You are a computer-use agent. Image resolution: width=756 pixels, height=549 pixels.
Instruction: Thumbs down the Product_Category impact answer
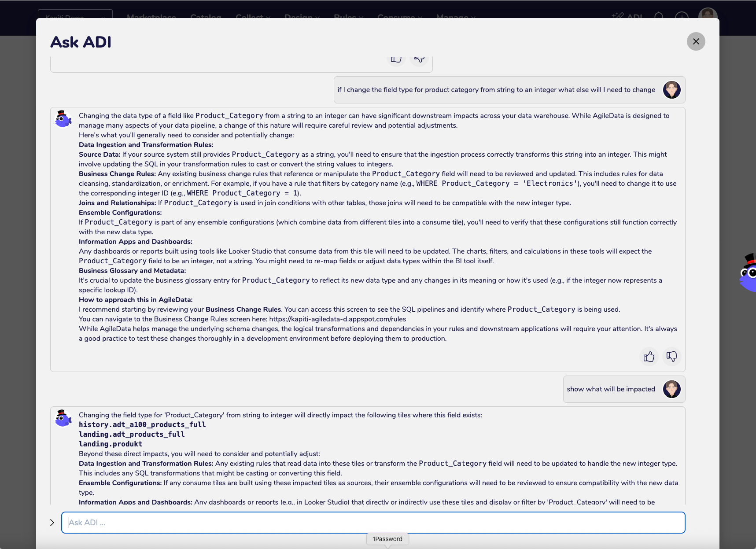pyautogui.click(x=672, y=357)
